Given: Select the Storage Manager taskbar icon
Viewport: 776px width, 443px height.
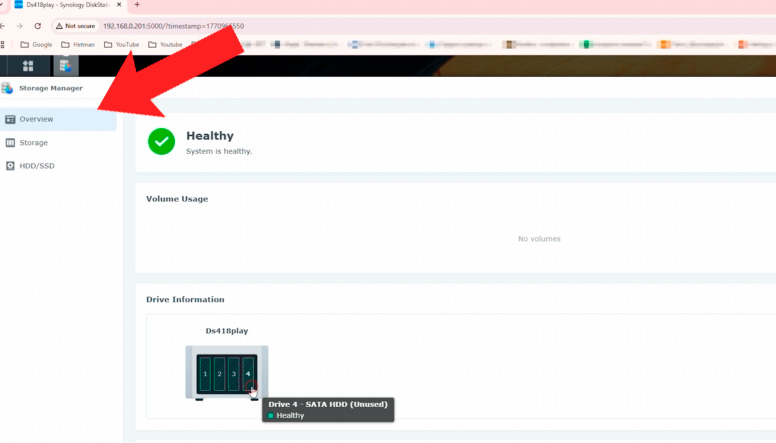Looking at the screenshot, I should tap(65, 65).
